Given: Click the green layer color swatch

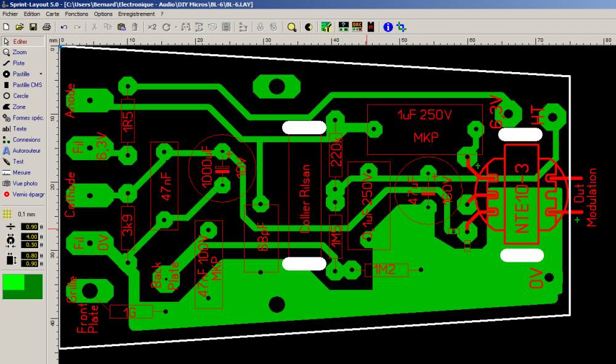Looking at the screenshot, I should point(22,286).
